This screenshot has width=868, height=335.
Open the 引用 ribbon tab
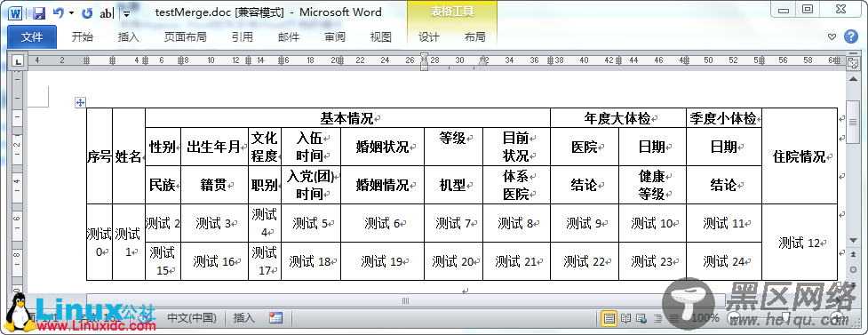click(x=243, y=37)
